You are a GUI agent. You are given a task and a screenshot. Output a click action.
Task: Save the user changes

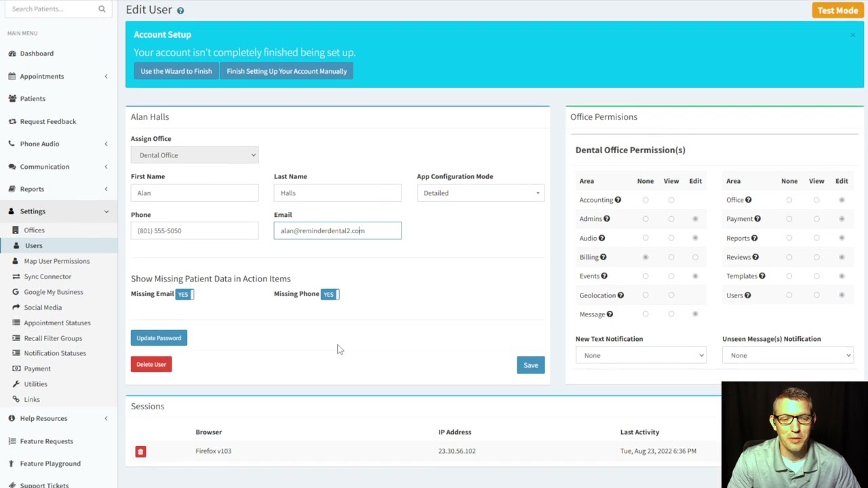coord(530,365)
